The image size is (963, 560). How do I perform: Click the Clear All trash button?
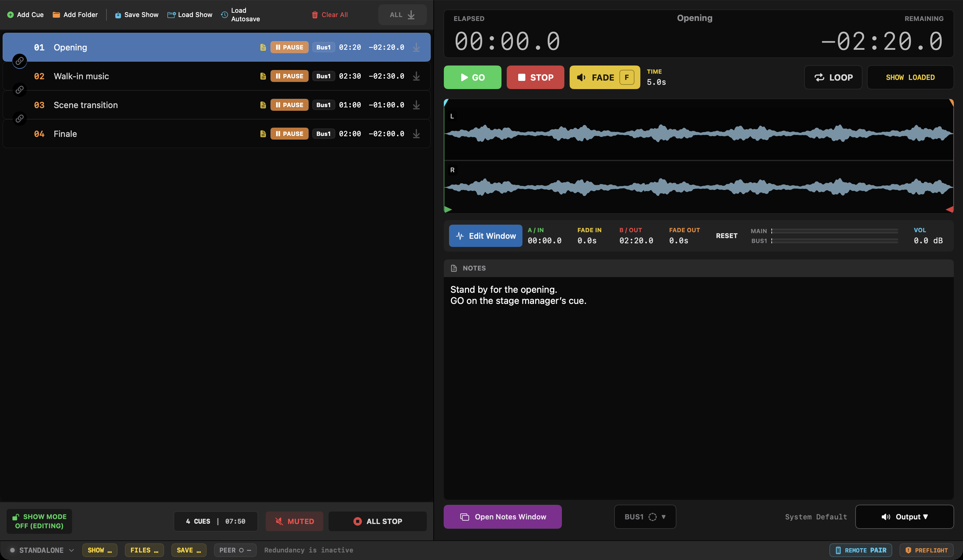330,15
